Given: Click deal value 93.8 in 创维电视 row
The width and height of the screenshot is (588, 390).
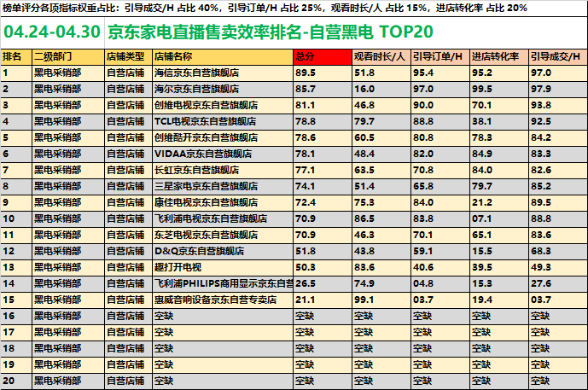Looking at the screenshot, I should coord(558,105).
